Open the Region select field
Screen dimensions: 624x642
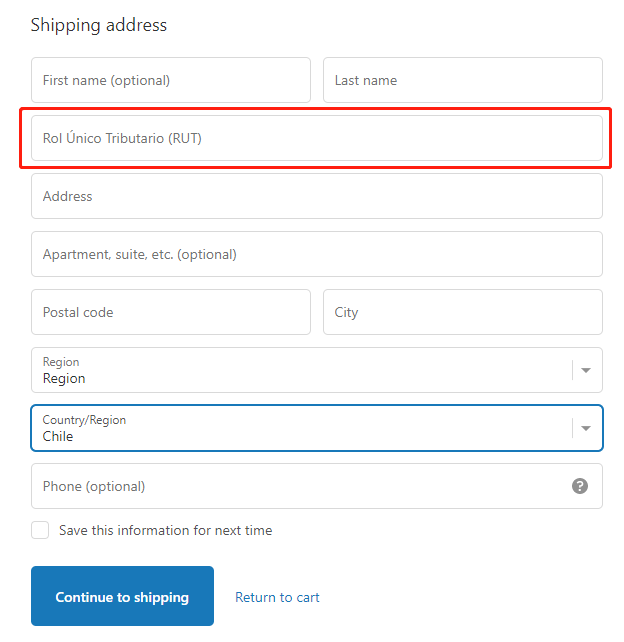click(x=317, y=370)
